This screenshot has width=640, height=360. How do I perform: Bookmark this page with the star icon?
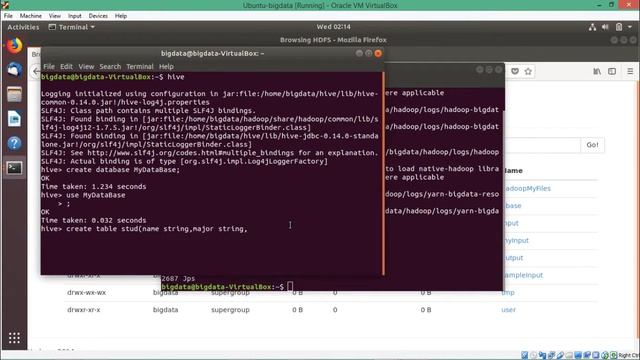(528, 71)
